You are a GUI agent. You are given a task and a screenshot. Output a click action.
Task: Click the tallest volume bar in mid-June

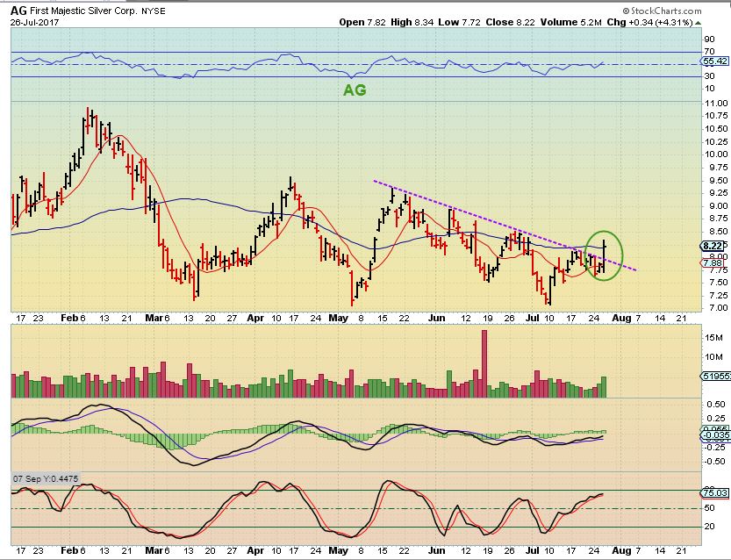point(484,363)
